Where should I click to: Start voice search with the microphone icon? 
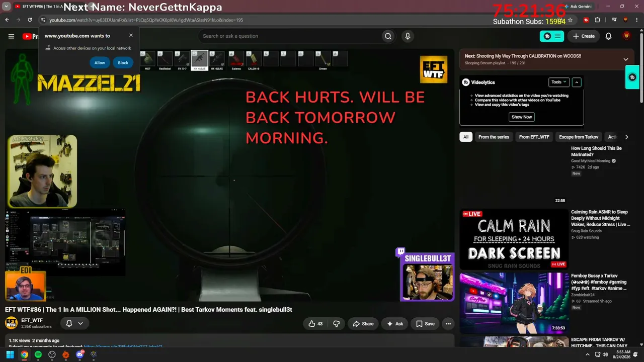(x=408, y=36)
